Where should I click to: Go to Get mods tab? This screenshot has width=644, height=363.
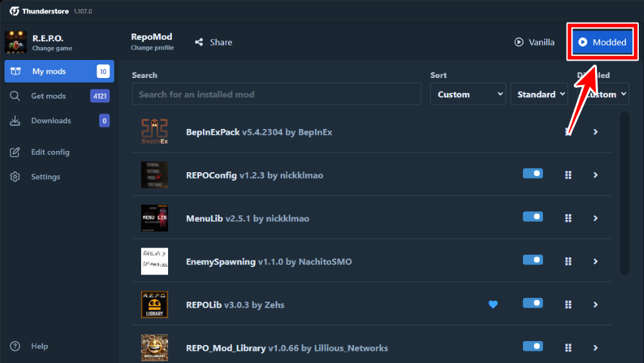coord(48,96)
